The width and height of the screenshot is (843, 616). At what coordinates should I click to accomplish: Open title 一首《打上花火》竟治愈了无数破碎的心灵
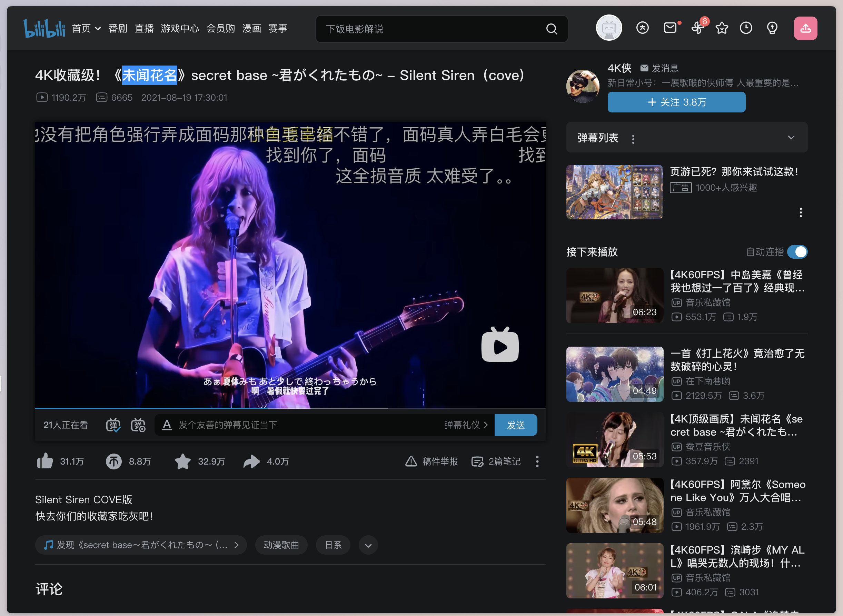(737, 360)
